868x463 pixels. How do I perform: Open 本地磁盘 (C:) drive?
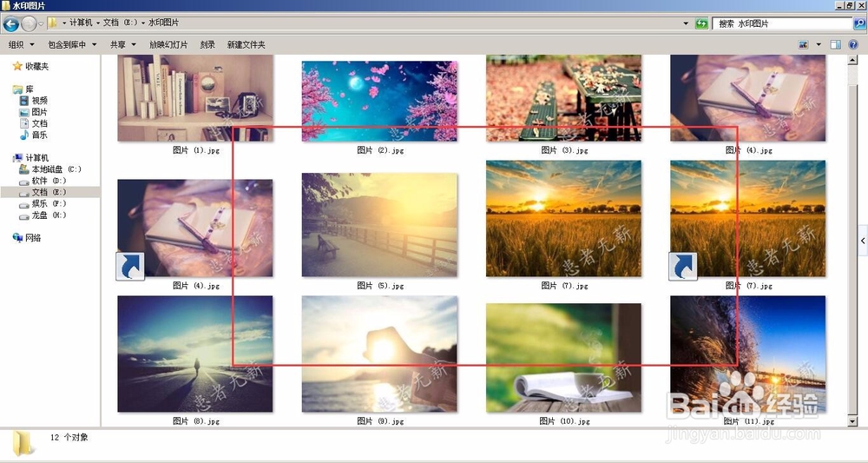pos(50,169)
